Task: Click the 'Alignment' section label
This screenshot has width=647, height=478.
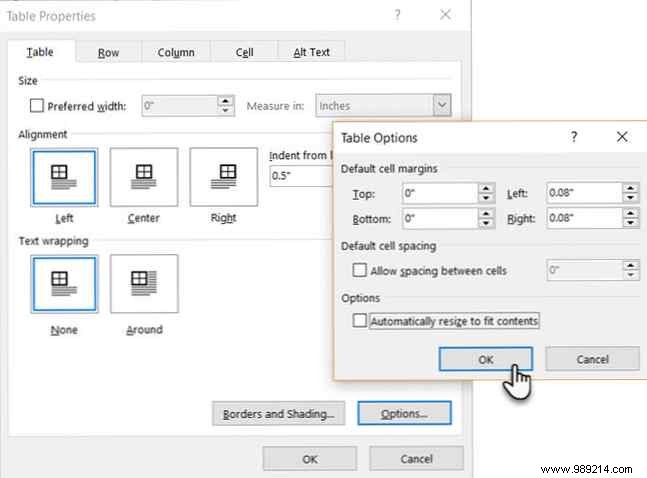Action: [x=43, y=135]
